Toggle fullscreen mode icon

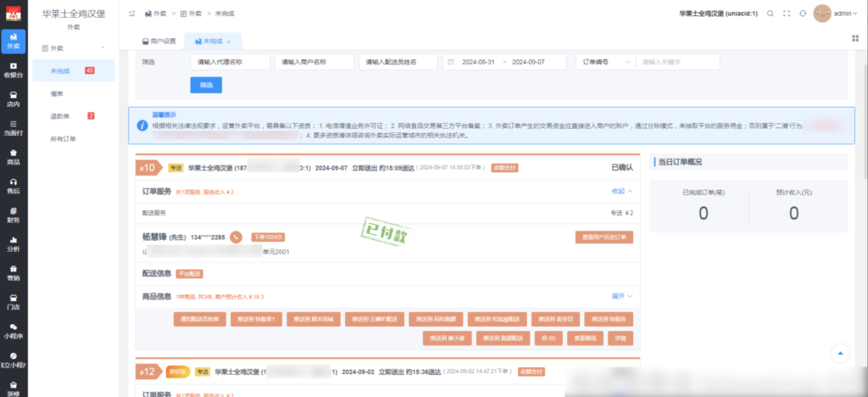pyautogui.click(x=786, y=14)
